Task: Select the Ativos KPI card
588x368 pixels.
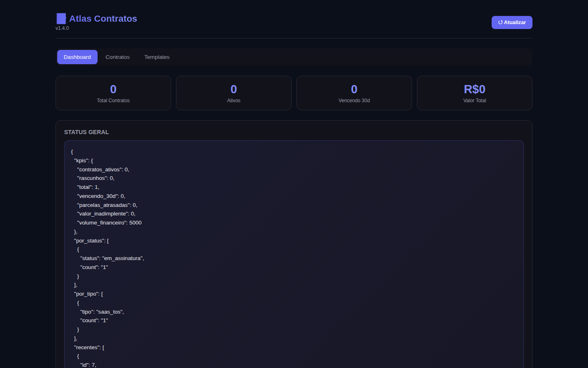Action: pos(234,93)
